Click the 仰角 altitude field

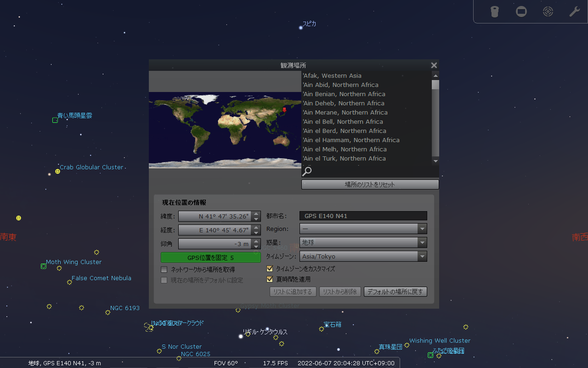coord(215,244)
